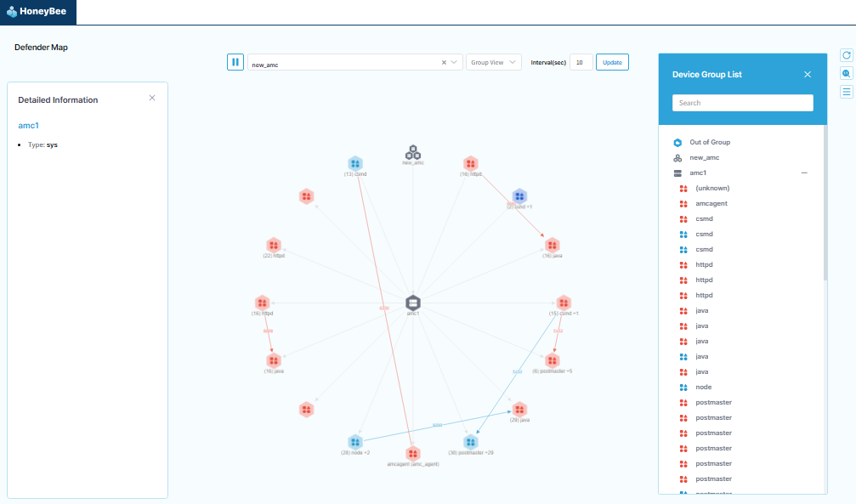Click the blue 5432 edge label

(517, 372)
